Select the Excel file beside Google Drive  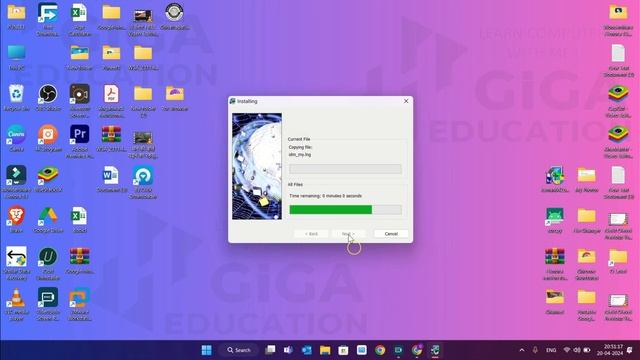(x=80, y=219)
